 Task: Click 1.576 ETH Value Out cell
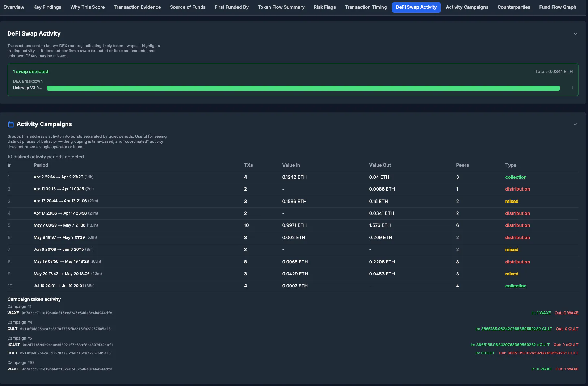(x=380, y=225)
